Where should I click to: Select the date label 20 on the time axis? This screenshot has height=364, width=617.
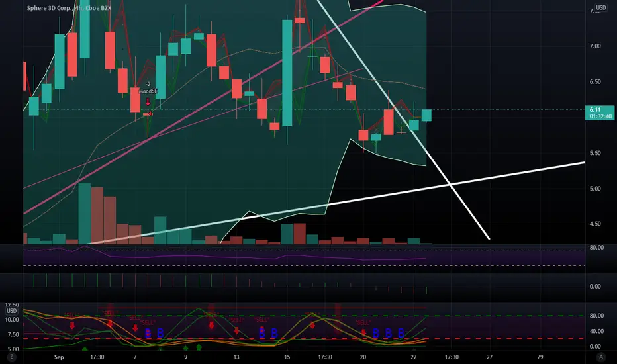363,357
